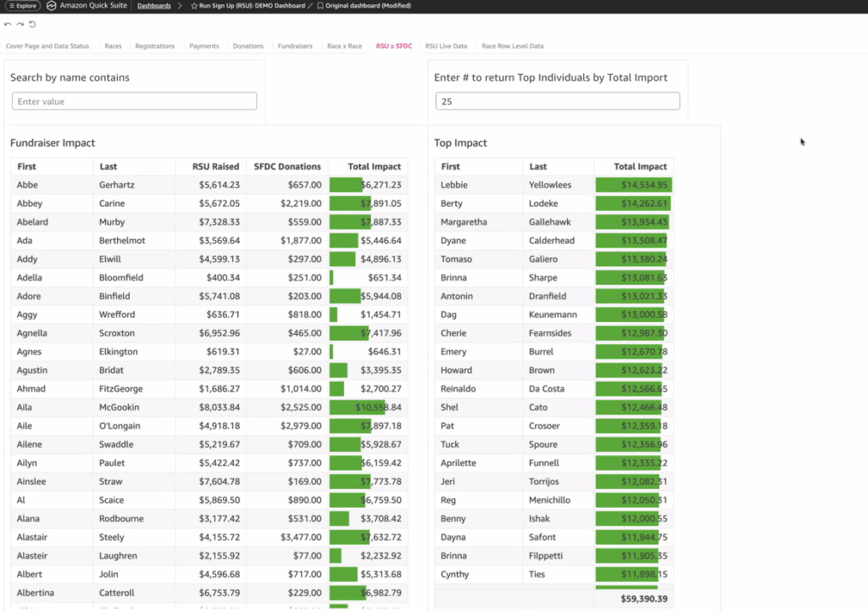
Task: Open the Dashboards breadcrumb link
Action: (x=153, y=6)
